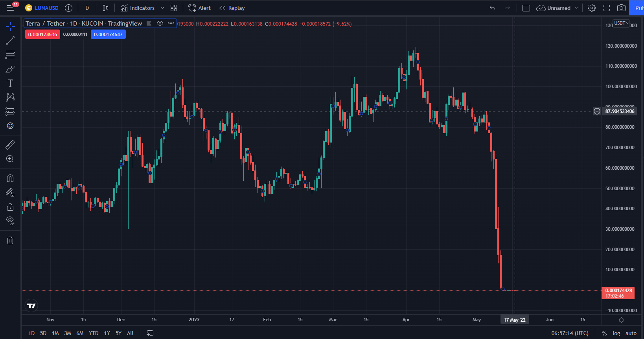Open the USDT currency dropdown
The width and height of the screenshot is (644, 339).
pyautogui.click(x=621, y=23)
